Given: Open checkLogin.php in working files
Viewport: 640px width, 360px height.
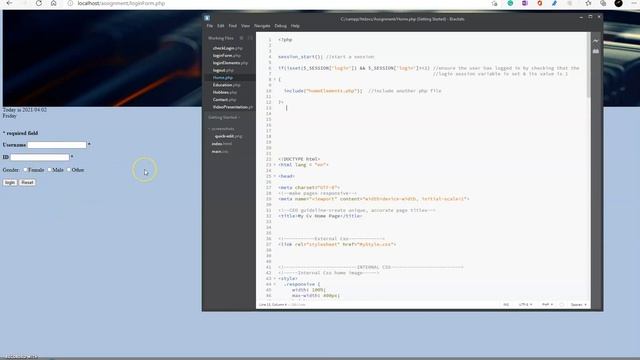Looking at the screenshot, I should click(227, 48).
